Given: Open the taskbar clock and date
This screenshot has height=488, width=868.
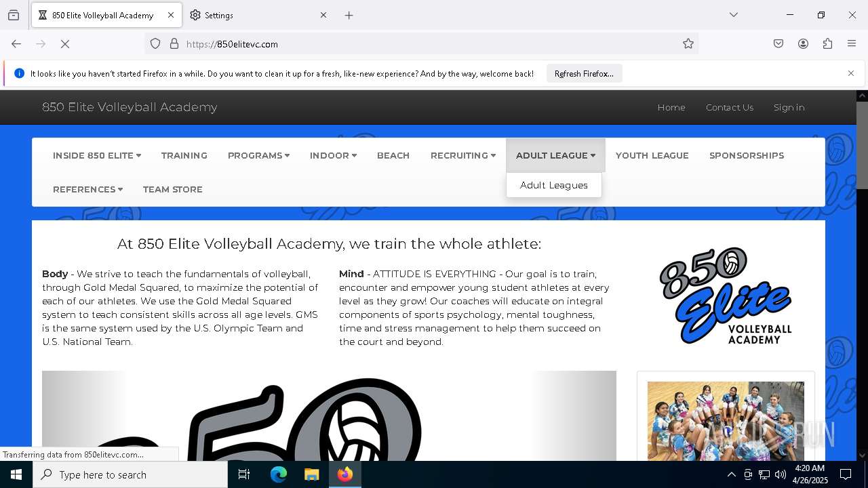Looking at the screenshot, I should [810, 474].
